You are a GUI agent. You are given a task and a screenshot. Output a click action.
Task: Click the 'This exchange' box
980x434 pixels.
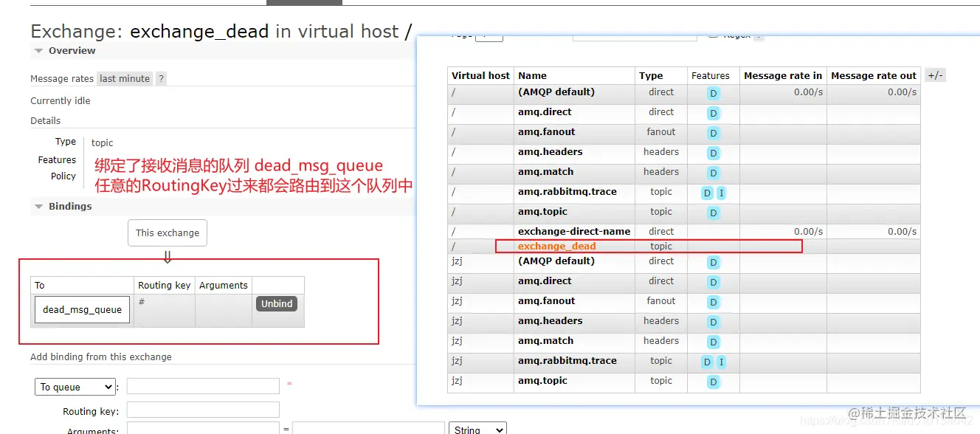(168, 233)
